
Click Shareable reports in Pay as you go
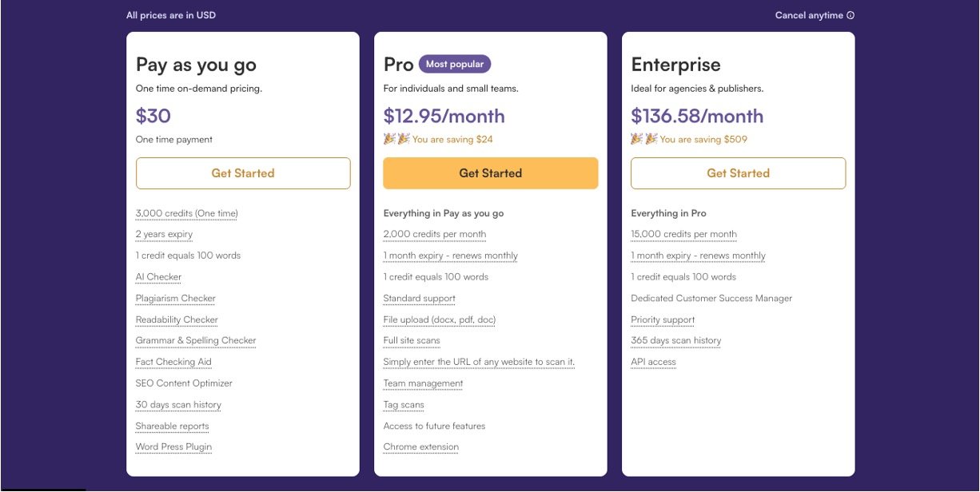tap(172, 427)
